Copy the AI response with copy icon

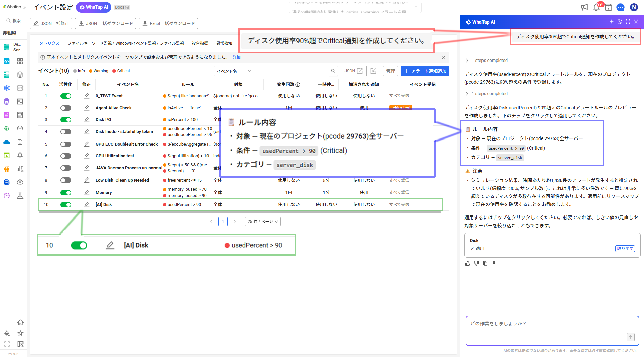[x=485, y=263]
